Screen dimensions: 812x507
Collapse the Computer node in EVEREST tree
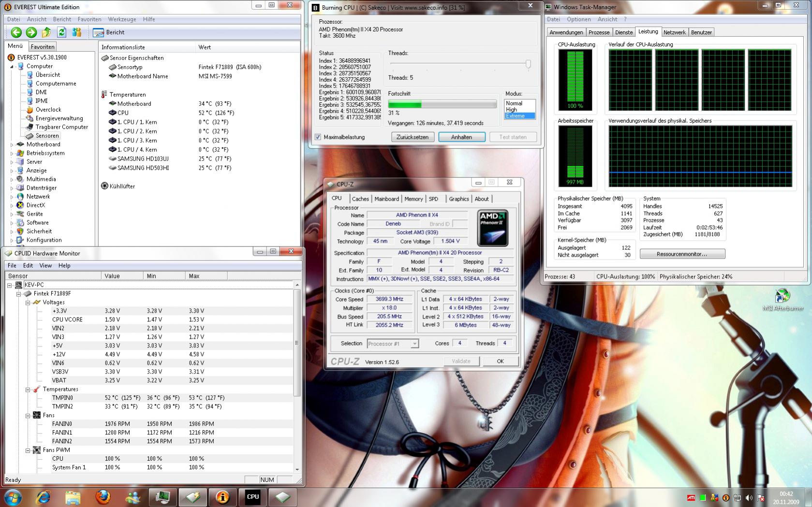[x=12, y=67]
